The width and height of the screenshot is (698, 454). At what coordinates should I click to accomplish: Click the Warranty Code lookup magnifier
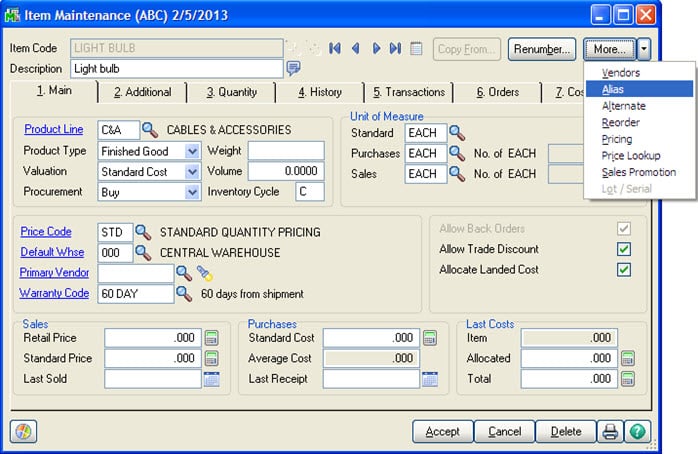pyautogui.click(x=183, y=294)
